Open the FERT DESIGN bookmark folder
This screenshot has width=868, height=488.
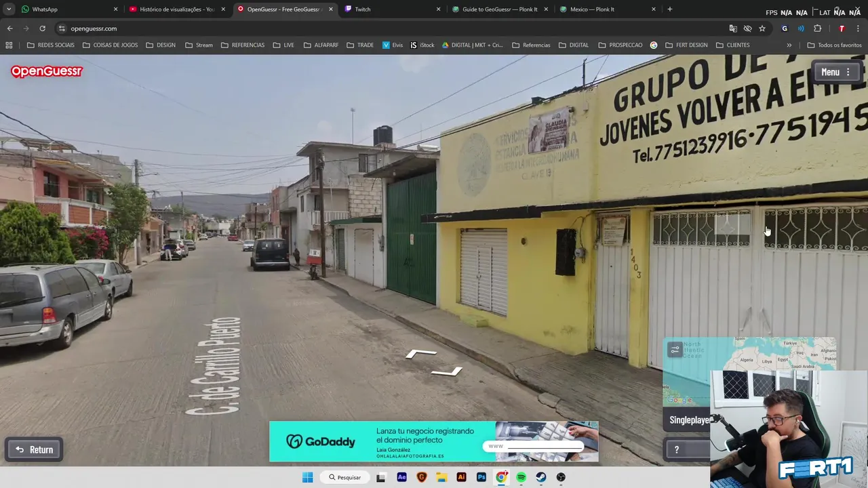(x=686, y=45)
